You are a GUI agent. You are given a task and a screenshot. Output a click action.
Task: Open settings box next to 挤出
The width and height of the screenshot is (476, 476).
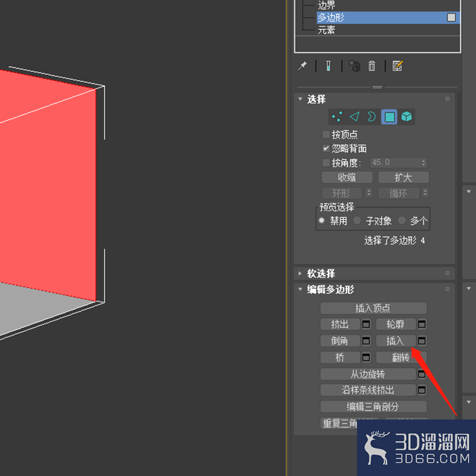tap(366, 324)
